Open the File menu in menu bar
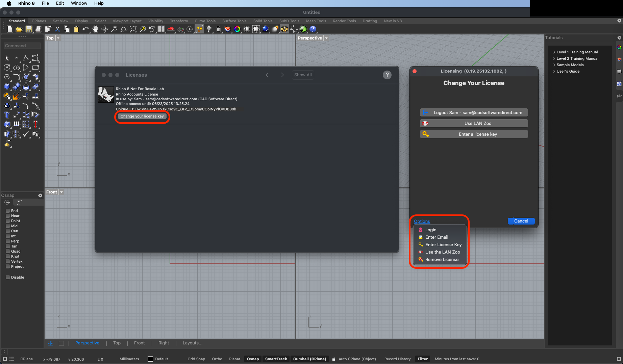 coord(45,3)
